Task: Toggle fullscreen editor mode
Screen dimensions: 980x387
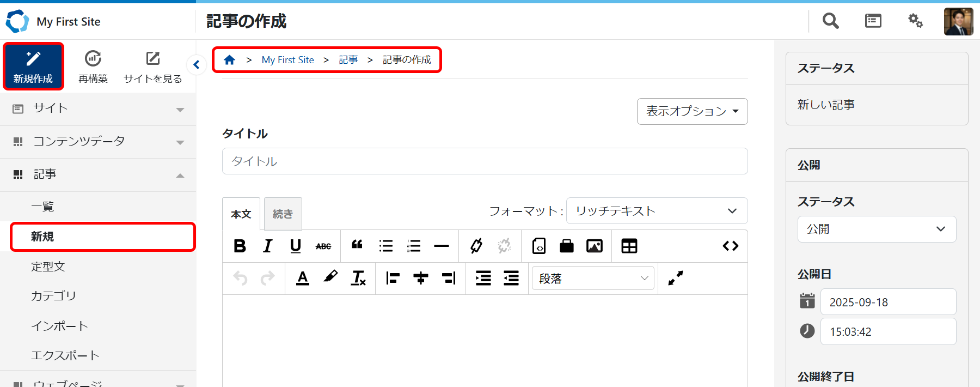Action: click(x=675, y=279)
